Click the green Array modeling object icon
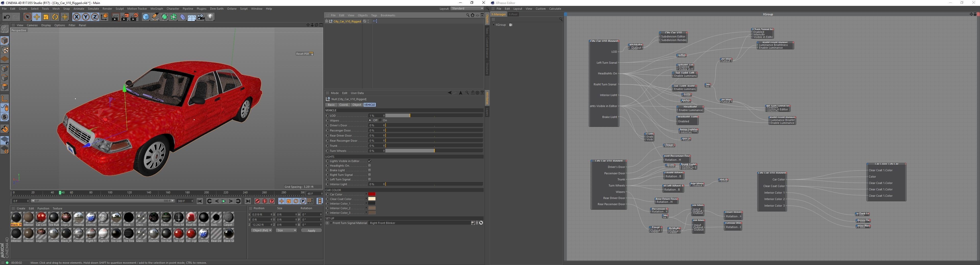The height and width of the screenshot is (265, 980). tap(174, 17)
